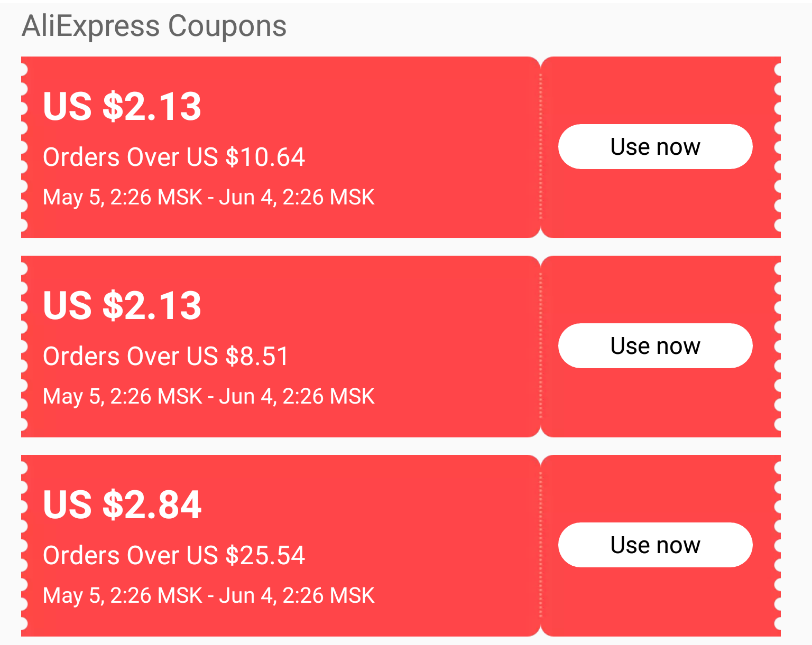Screen dimensions: 812x645
Task: Click the perforated right edge of the $2.84 coupon
Action: pos(777,546)
